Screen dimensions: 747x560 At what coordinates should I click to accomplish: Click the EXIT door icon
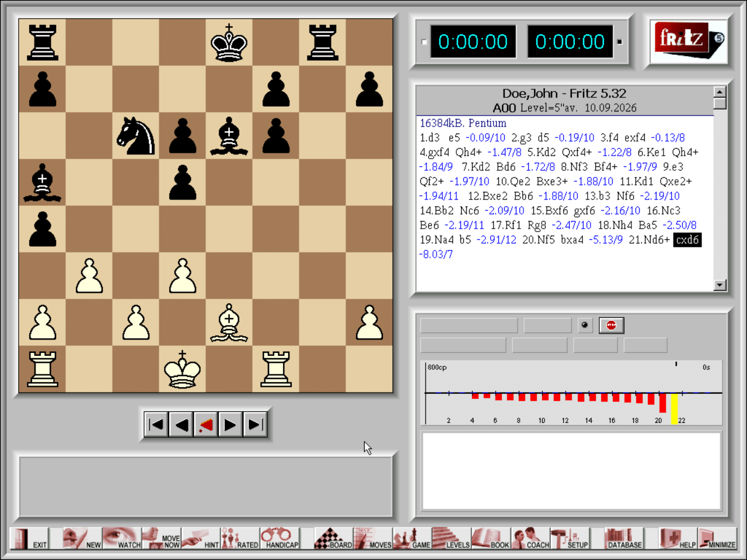(29, 538)
